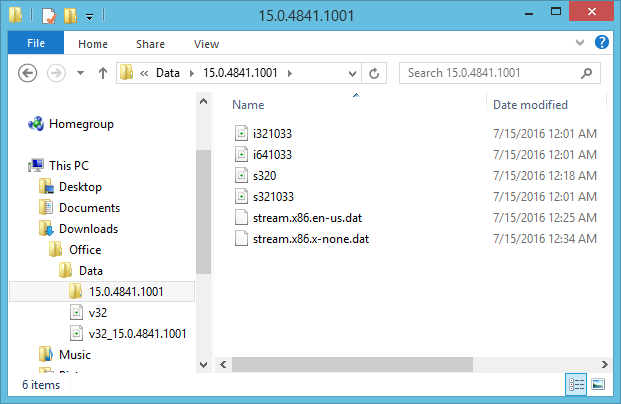Sort by Date modified column header
Image resolution: width=621 pixels, height=404 pixels.
click(530, 105)
